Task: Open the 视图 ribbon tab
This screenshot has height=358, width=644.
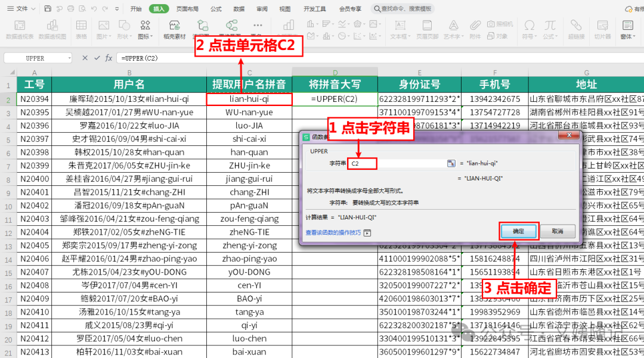Action: pos(284,8)
